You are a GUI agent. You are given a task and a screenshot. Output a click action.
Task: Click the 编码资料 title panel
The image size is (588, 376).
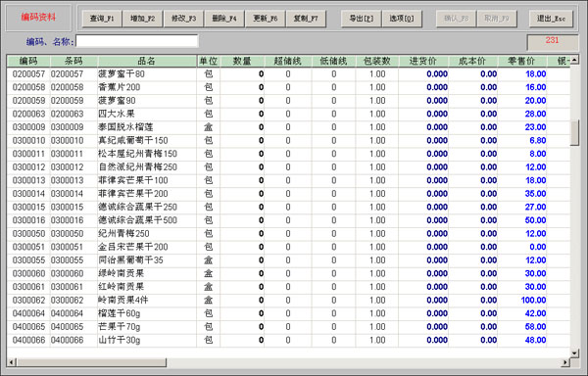(x=38, y=18)
